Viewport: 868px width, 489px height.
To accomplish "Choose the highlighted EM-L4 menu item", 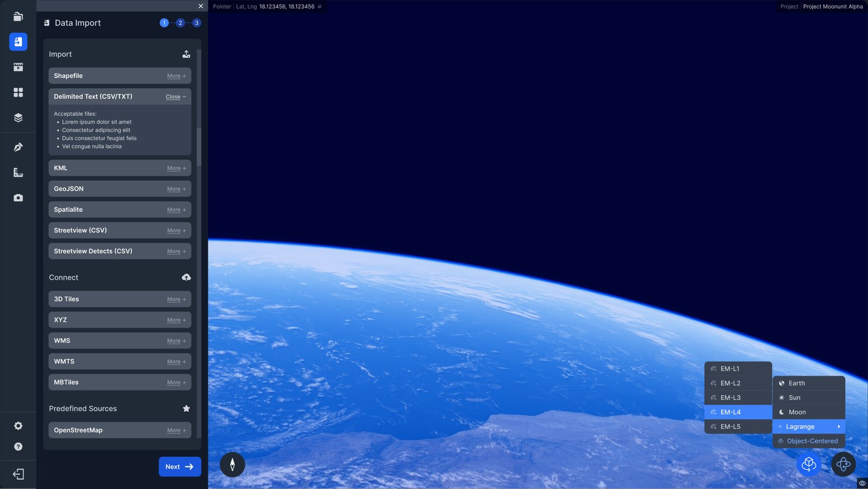I will (738, 412).
